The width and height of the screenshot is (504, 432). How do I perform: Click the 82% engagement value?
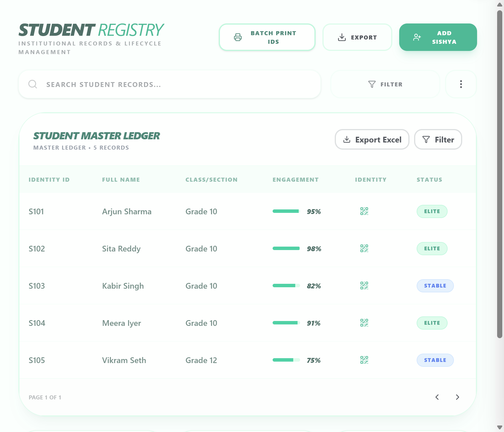click(314, 286)
